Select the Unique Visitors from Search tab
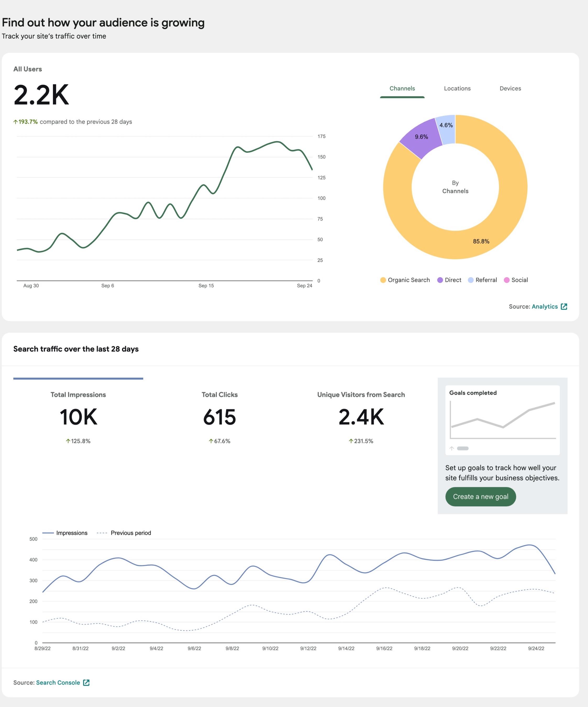 click(x=361, y=418)
